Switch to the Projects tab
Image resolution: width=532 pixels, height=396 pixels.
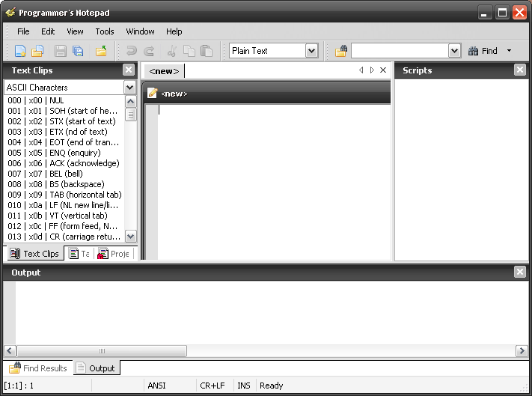(114, 254)
